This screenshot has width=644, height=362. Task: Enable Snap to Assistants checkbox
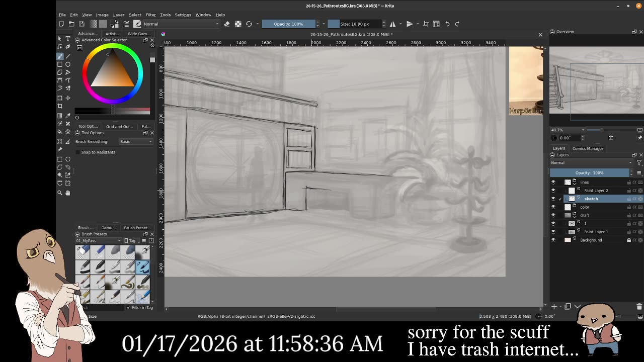77,152
